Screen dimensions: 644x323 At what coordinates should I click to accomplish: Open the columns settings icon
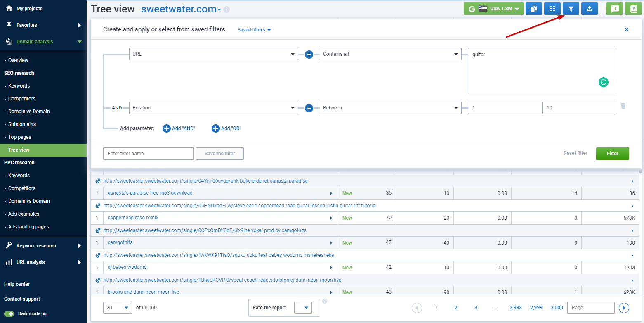(x=552, y=9)
